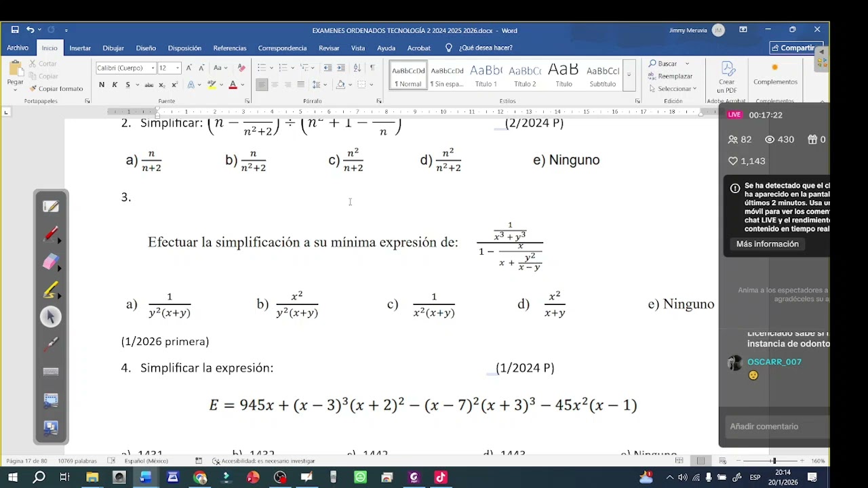This screenshot has height=488, width=868.
Task: Justify the paragraph text
Action: point(300,85)
